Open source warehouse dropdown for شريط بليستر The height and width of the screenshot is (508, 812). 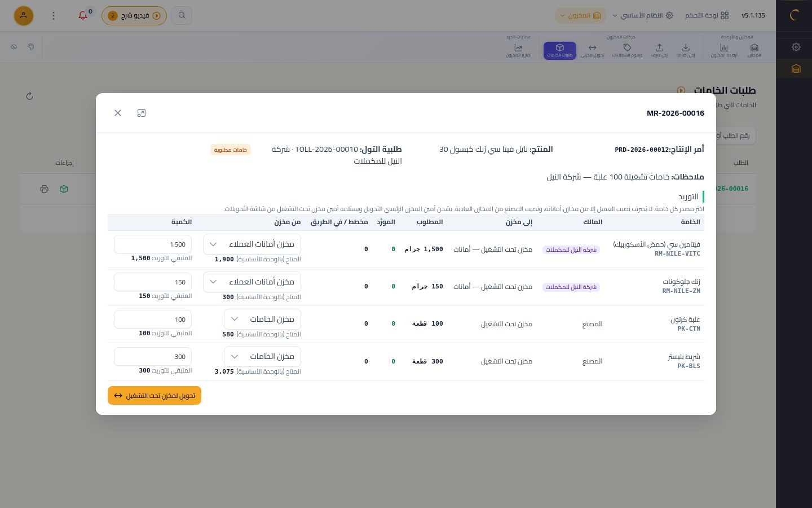point(263,357)
